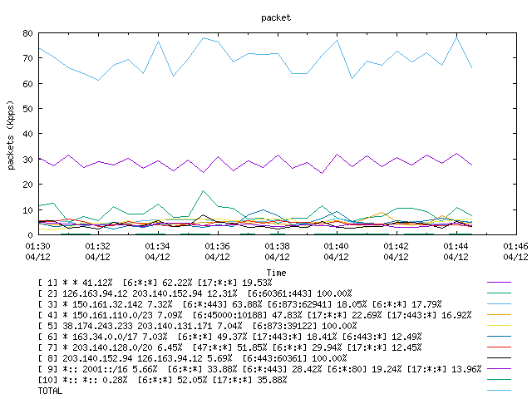
Task: Click the x-axis time label "01:46"
Action: (x=515, y=246)
